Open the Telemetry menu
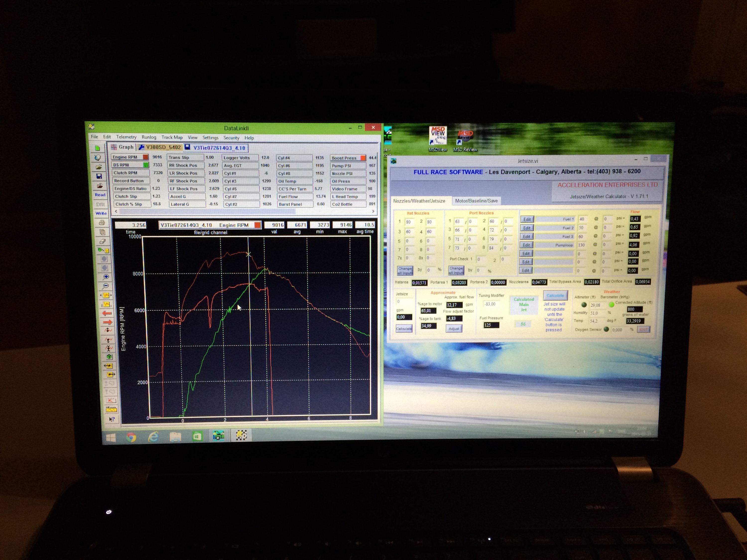This screenshot has width=747, height=560. point(126,137)
